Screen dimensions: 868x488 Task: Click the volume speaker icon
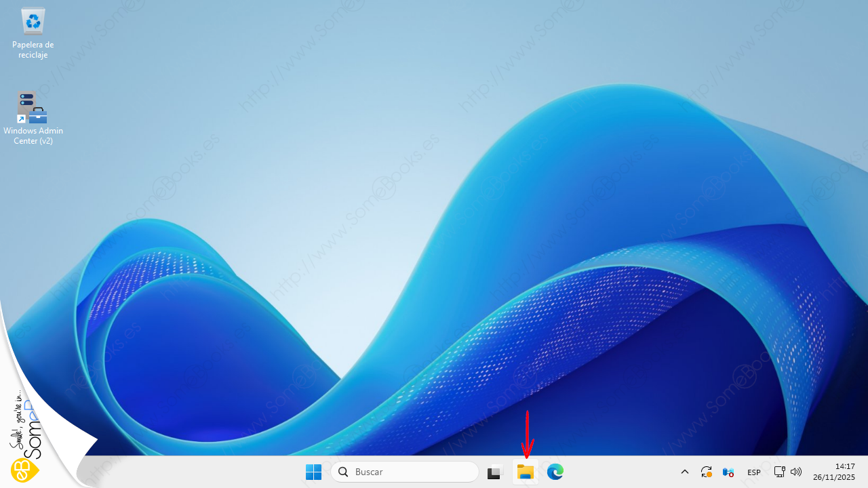(x=796, y=472)
